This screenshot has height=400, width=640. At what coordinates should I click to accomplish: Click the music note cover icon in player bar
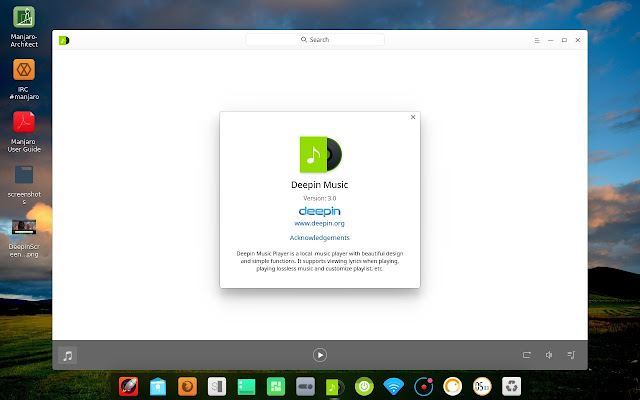pos(67,355)
